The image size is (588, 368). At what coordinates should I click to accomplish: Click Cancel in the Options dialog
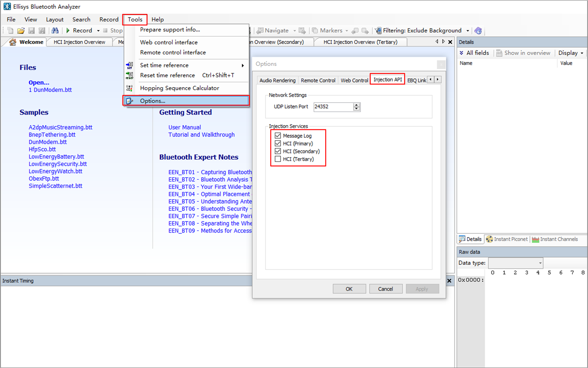pyautogui.click(x=385, y=289)
